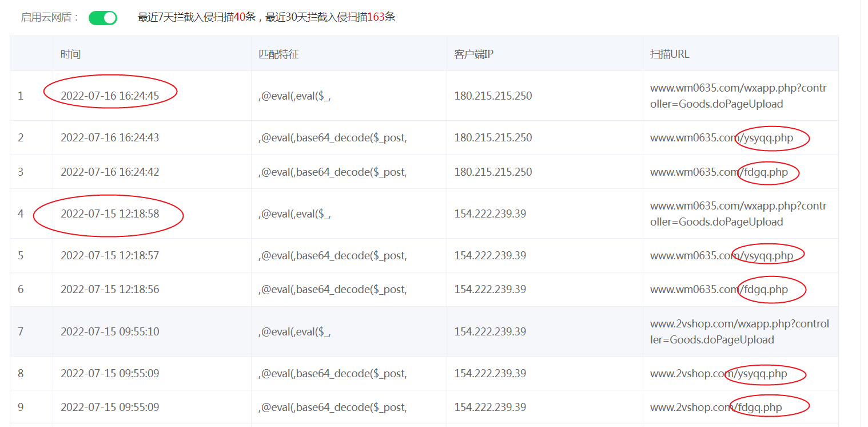The image size is (868, 427).
Task: Select the timestamp 2022-07-15 09:55:10
Action: coord(110,331)
